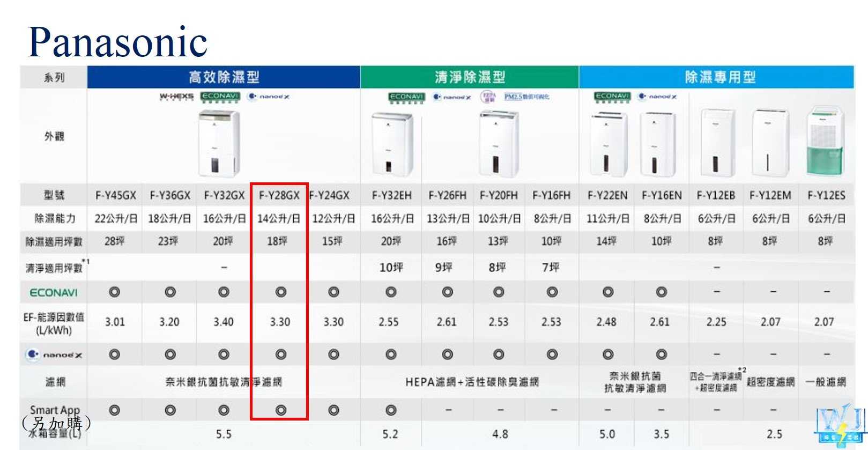This screenshot has width=868, height=450.
Task: Click the dehumidifier image above F-Y20FH
Action: pyautogui.click(x=499, y=143)
